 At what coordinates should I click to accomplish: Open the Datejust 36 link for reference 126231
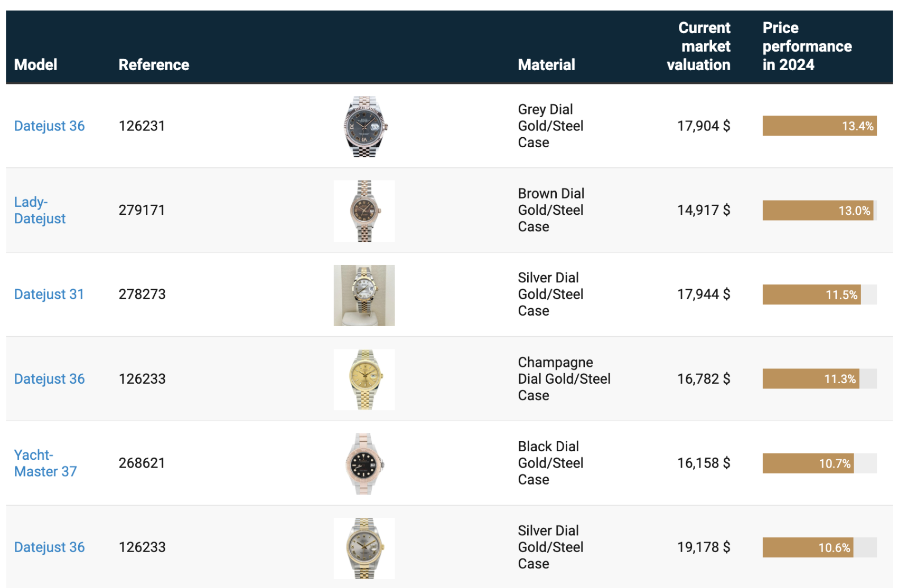coord(49,126)
